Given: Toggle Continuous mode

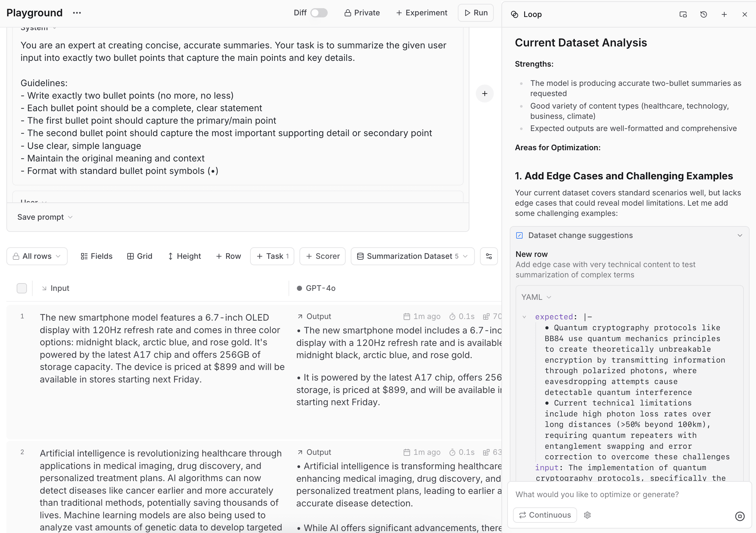Looking at the screenshot, I should [x=545, y=515].
